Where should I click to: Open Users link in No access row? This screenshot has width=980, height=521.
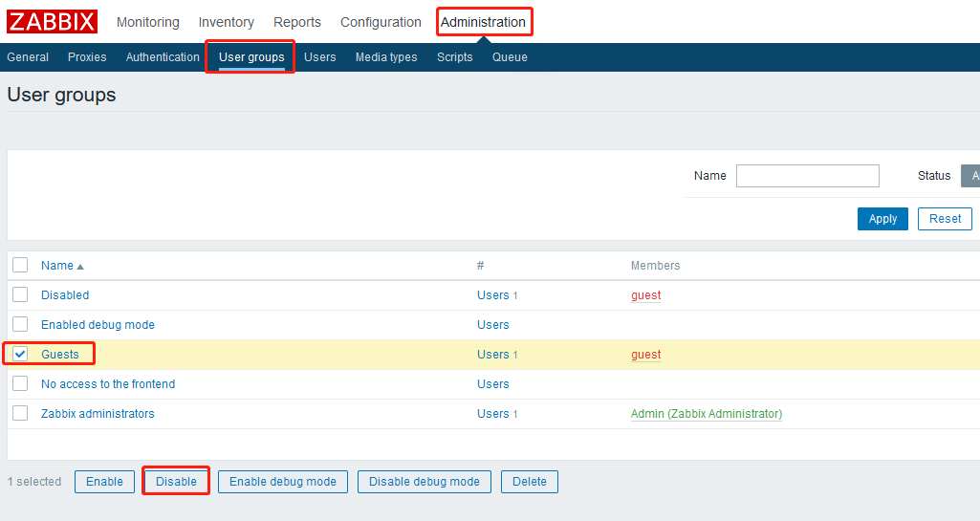[x=493, y=384]
